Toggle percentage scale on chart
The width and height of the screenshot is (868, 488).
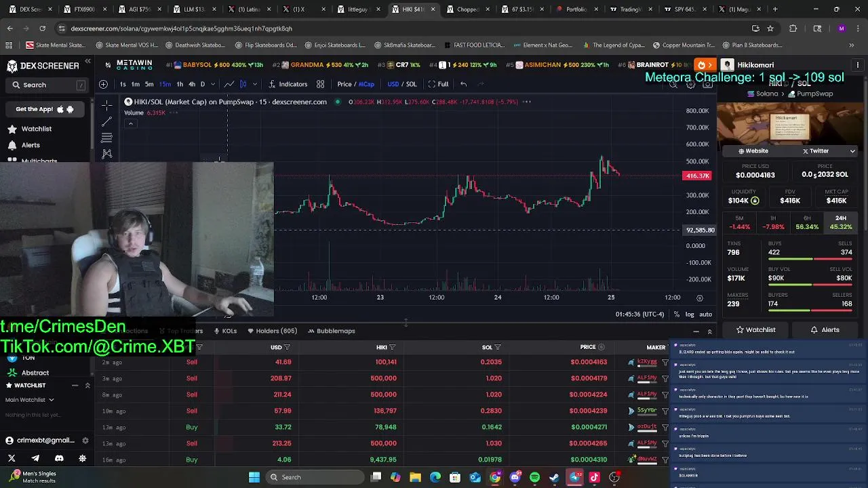(x=676, y=314)
